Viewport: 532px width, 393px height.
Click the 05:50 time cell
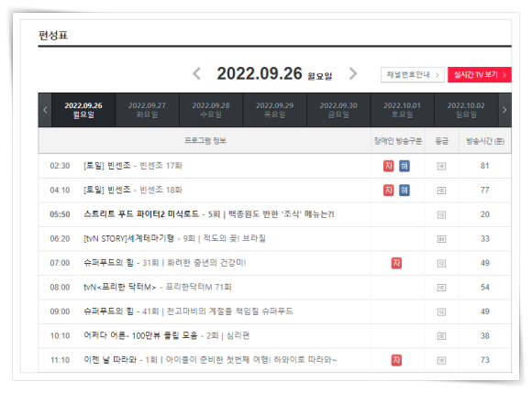click(60, 214)
